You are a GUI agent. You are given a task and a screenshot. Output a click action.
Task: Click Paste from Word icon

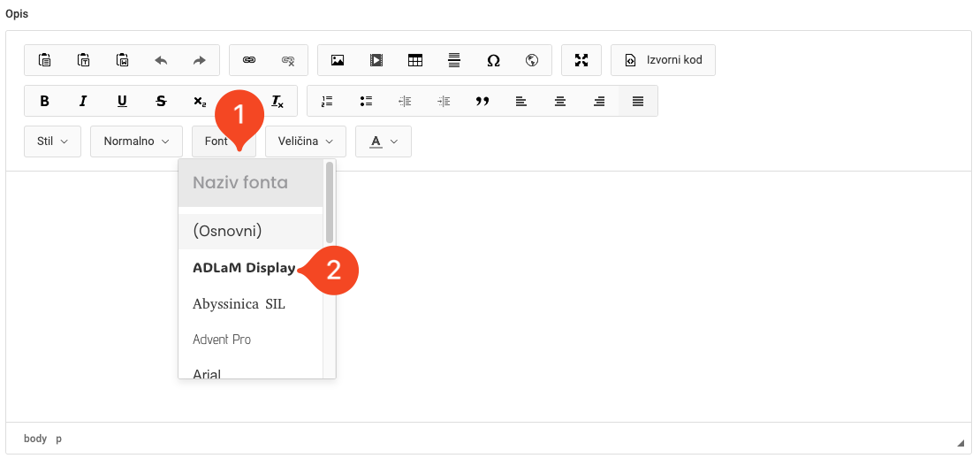[x=123, y=60]
